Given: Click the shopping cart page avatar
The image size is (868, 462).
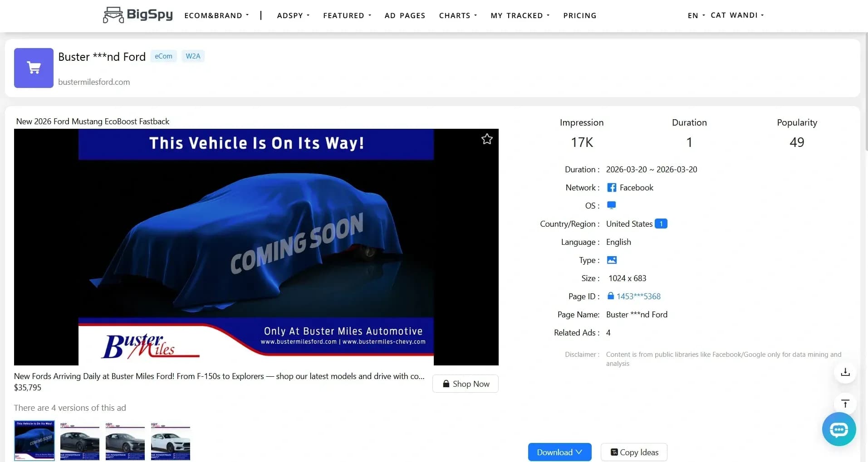Looking at the screenshot, I should point(33,68).
